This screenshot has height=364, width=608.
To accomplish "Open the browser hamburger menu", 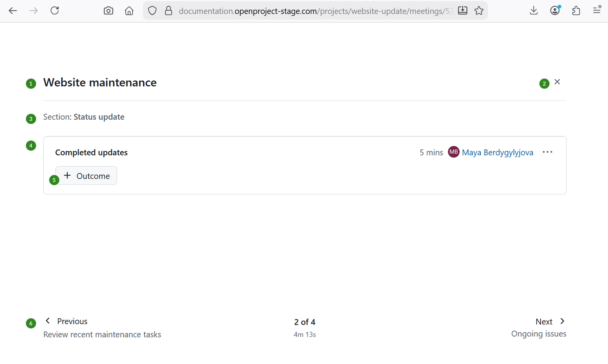I will click(596, 10).
